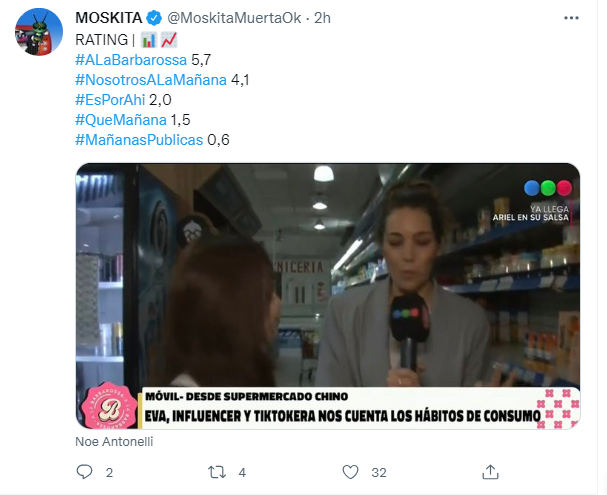Click the MOSKITA display name
The image size is (607, 495).
point(109,18)
